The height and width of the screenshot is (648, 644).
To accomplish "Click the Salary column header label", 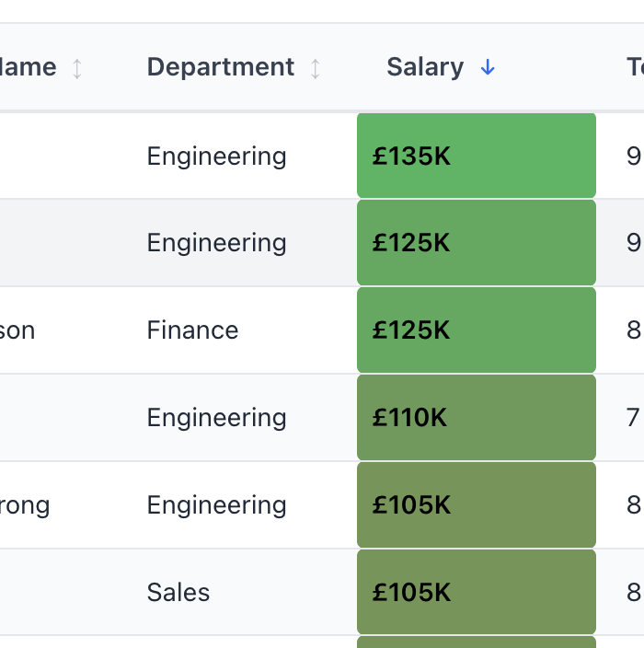I will click(425, 68).
